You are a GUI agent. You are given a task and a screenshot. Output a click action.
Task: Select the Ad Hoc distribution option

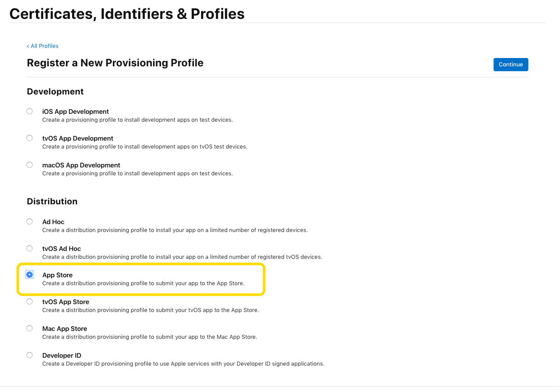click(29, 221)
